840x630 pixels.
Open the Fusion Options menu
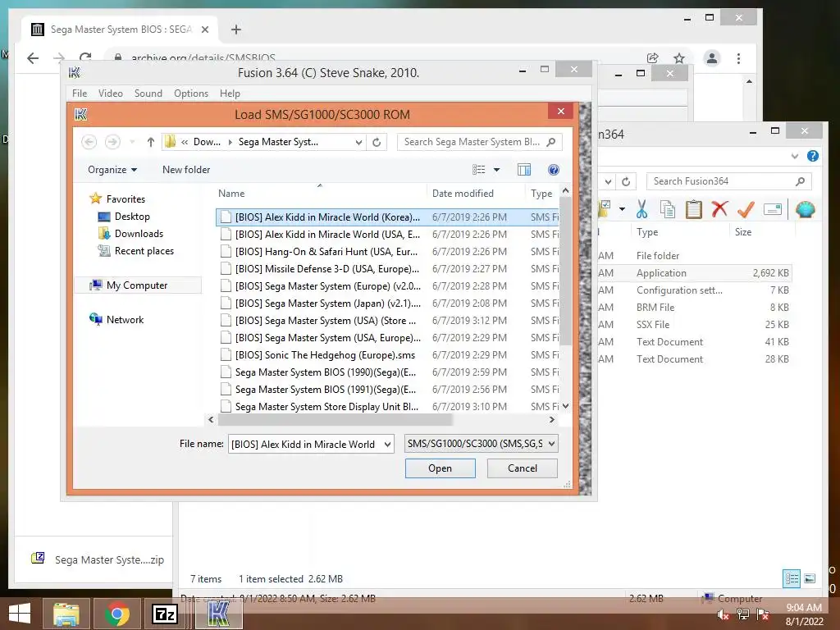point(190,94)
